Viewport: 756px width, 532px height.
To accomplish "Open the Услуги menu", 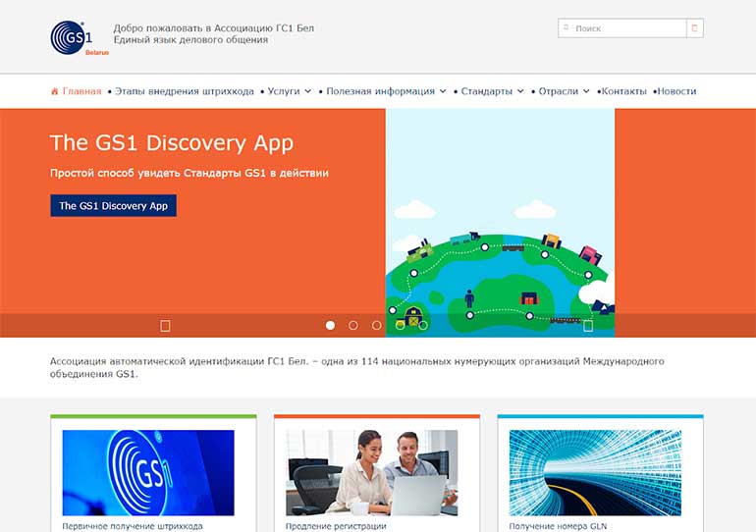I will click(284, 91).
